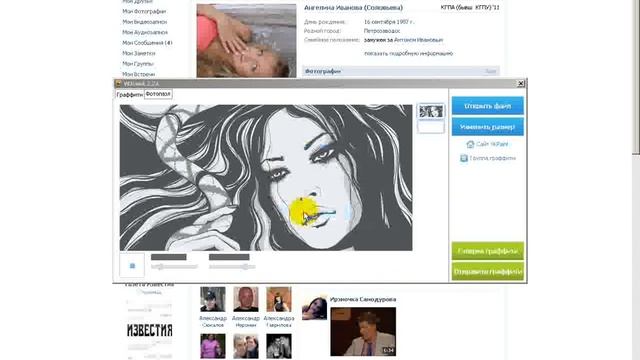Open the black-and-white friend avatar
The image size is (640, 360).
pos(279,346)
